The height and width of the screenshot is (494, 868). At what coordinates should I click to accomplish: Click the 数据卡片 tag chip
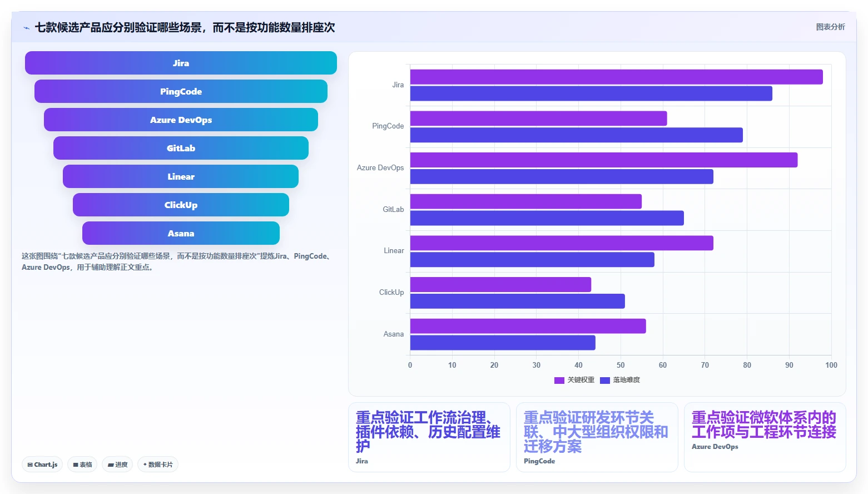click(158, 465)
